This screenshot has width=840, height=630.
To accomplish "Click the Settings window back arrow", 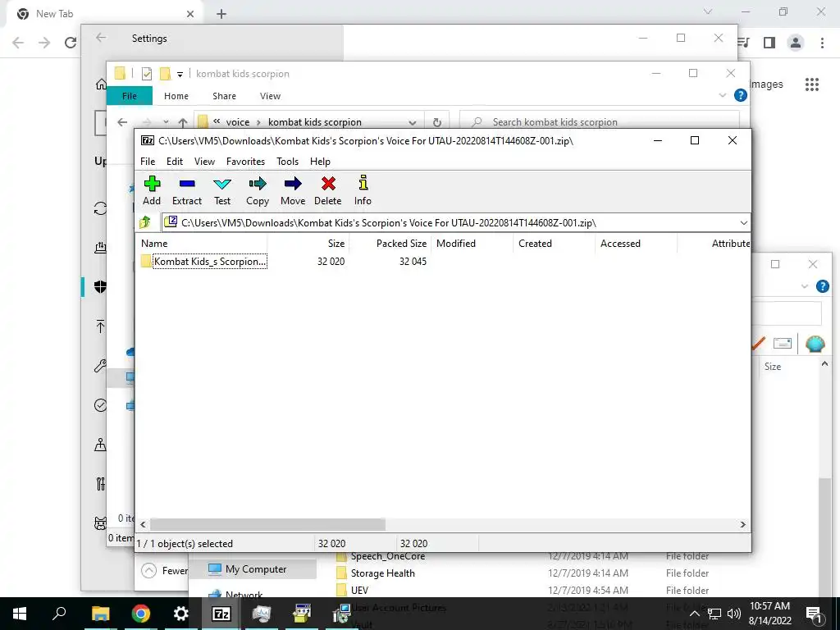I will [x=101, y=38].
